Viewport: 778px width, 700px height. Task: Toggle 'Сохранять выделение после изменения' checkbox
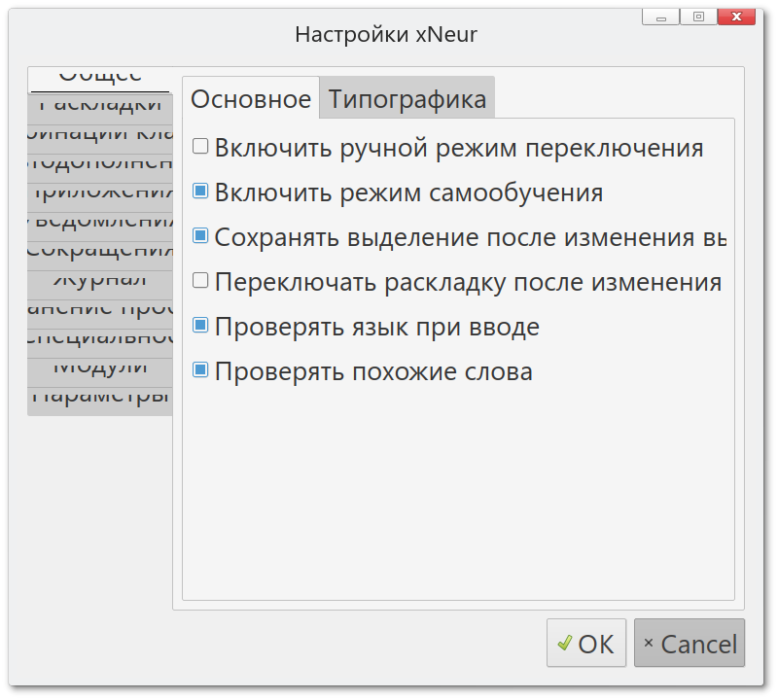point(200,235)
